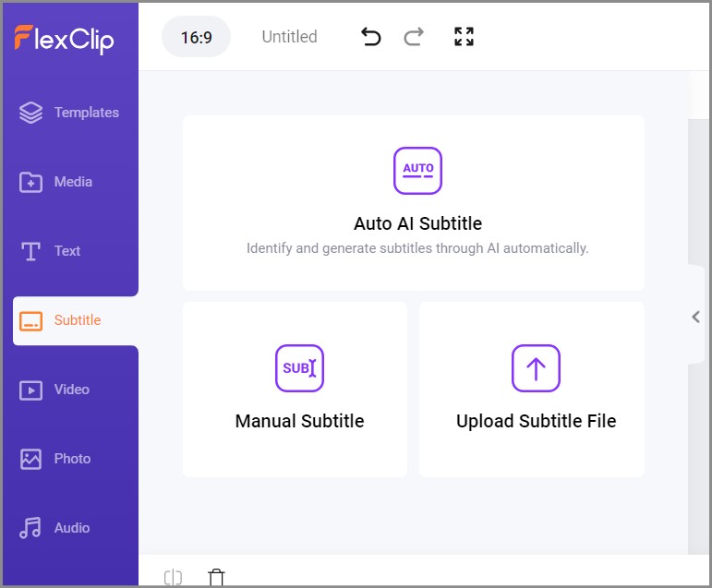Redo the last undone action
712x588 pixels.
[x=414, y=37]
